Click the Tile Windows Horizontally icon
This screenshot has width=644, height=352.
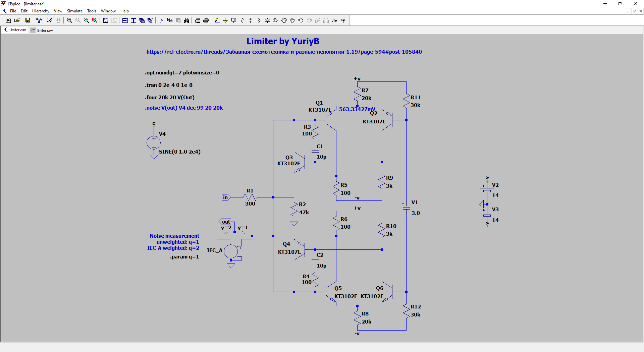point(125,20)
